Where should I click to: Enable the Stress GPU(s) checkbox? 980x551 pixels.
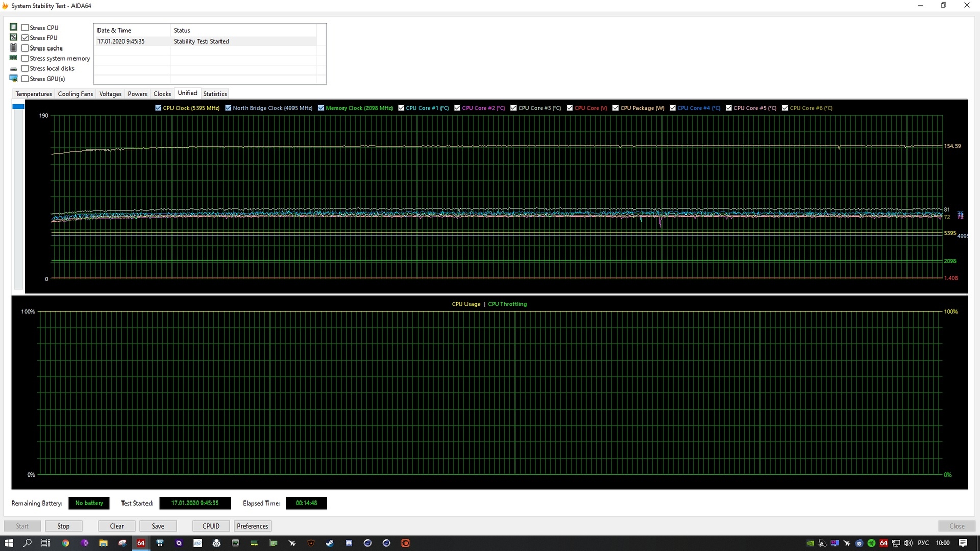click(25, 79)
